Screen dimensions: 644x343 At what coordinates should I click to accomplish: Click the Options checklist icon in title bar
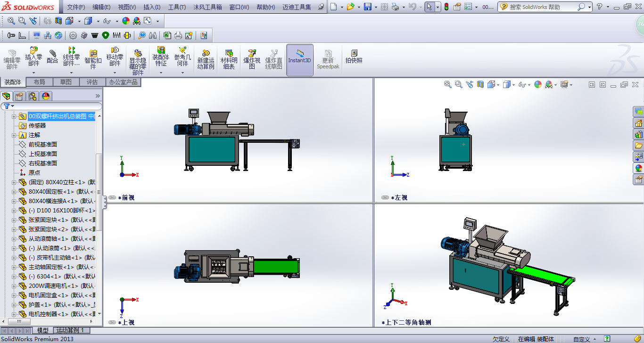[468, 7]
